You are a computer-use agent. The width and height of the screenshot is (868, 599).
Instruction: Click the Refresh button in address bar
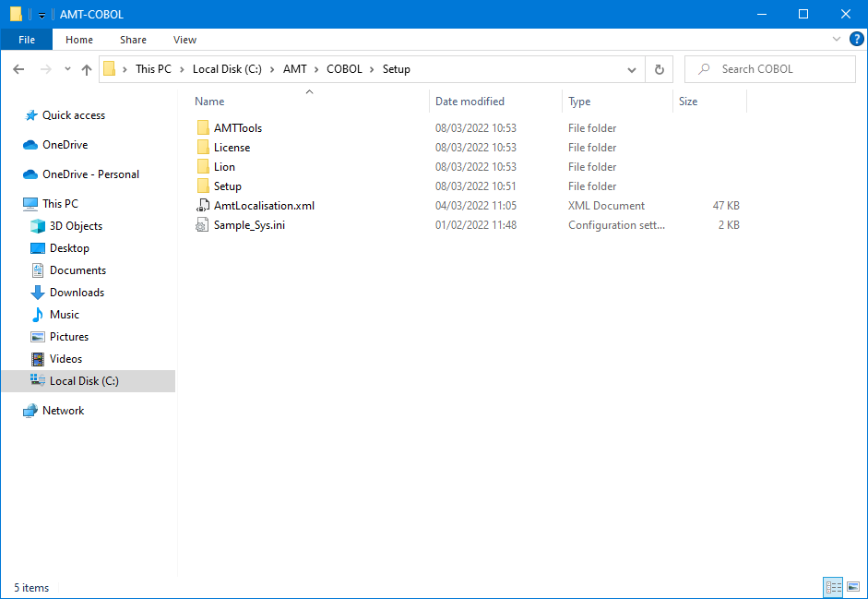click(659, 69)
